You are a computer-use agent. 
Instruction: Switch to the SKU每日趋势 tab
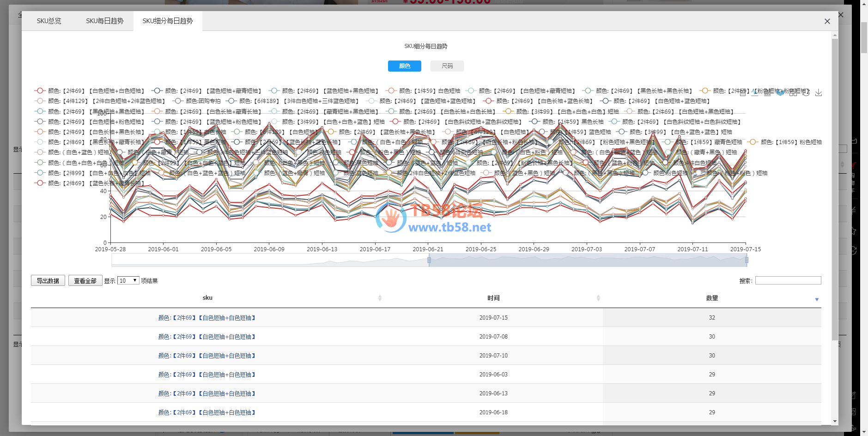(x=104, y=21)
